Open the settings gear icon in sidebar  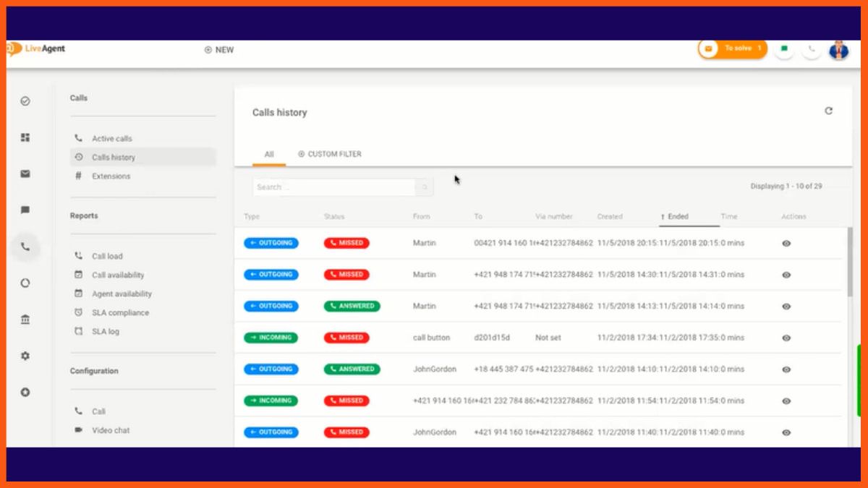point(25,356)
